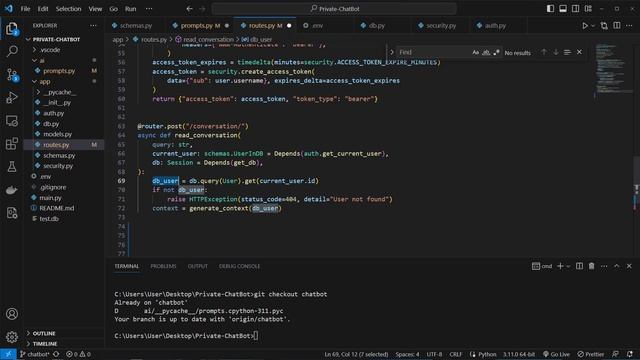The height and width of the screenshot is (360, 640).
Task: Open the Docker whale view
Action: [12, 190]
